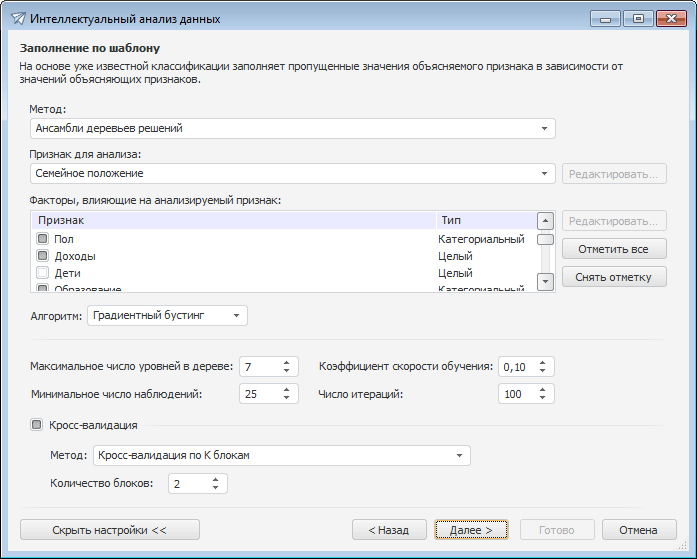The width and height of the screenshot is (697, 559).
Task: Increase maximum tree levels value
Action: [x=287, y=362]
